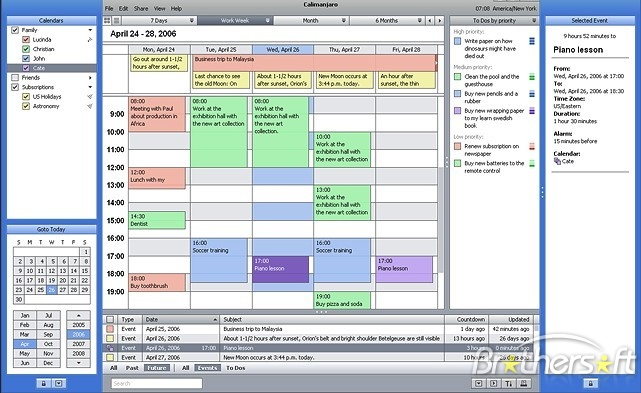The image size is (641, 393).
Task: Select the Future filter
Action: (157, 368)
